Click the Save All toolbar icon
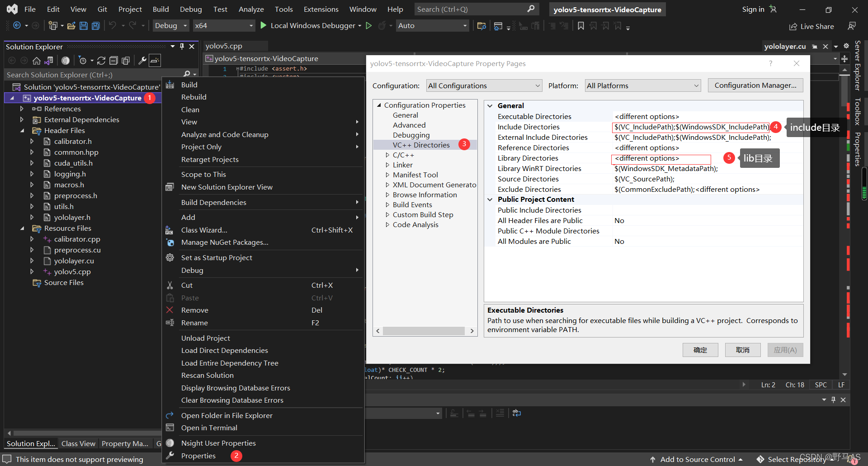868x466 pixels. pyautogui.click(x=95, y=26)
